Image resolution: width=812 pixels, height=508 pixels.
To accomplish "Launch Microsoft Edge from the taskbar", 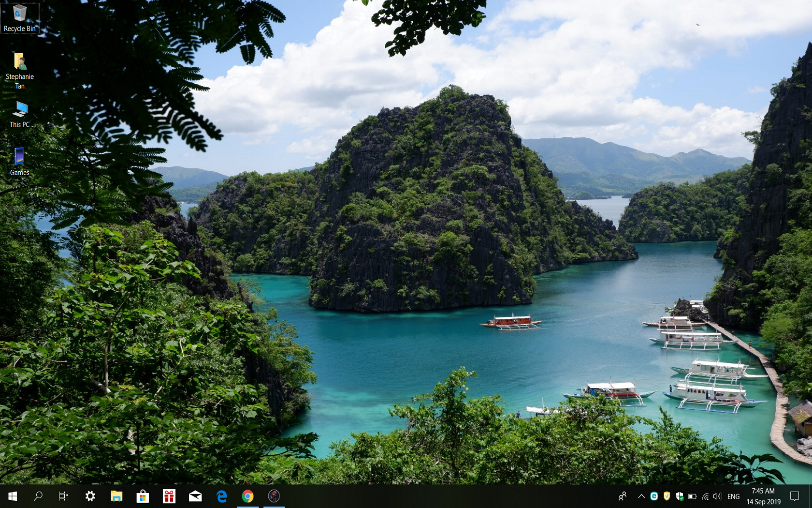I will coord(221,496).
